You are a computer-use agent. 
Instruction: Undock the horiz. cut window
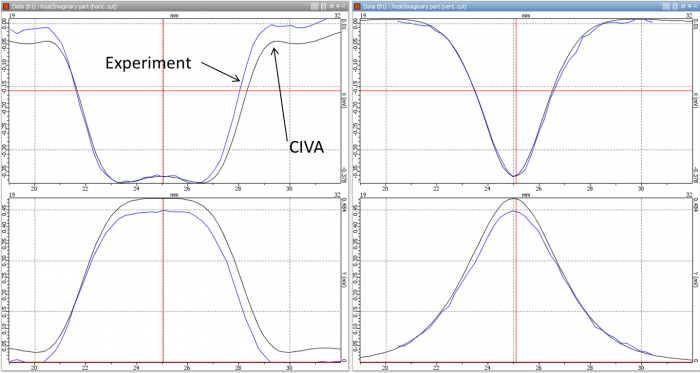coord(331,6)
